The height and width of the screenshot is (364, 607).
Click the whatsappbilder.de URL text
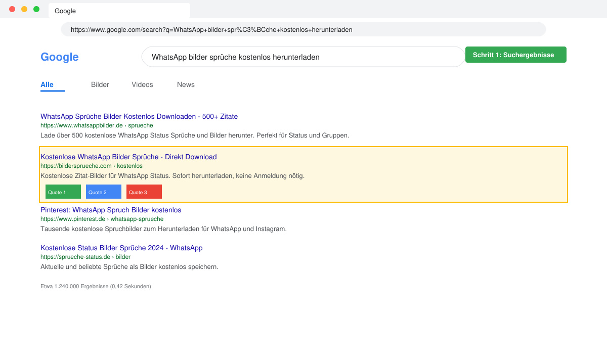pyautogui.click(x=97, y=125)
